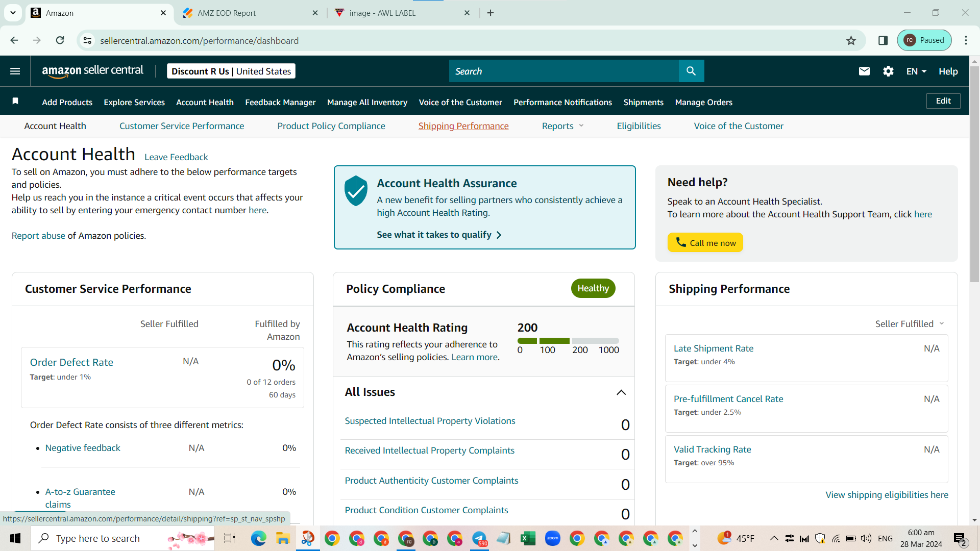
Task: Open the messages envelope icon
Action: [x=864, y=71]
